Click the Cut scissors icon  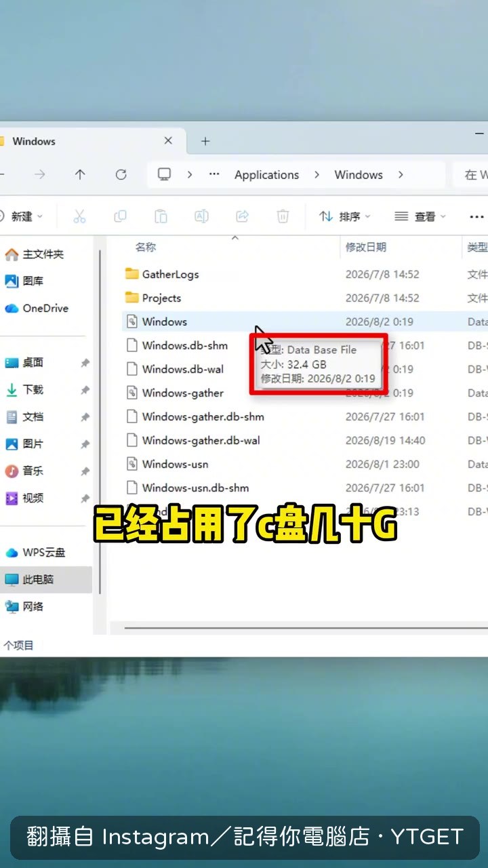[x=79, y=216]
